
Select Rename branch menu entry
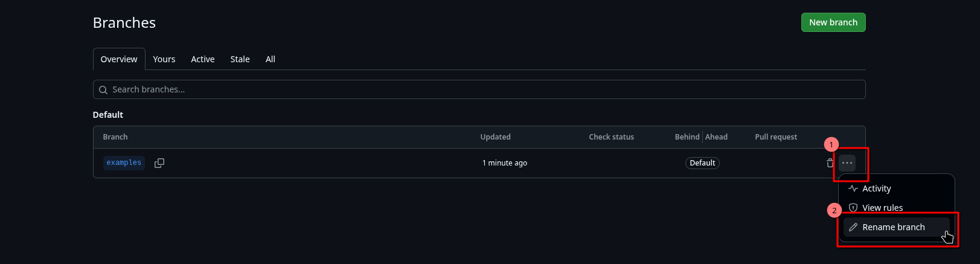click(897, 227)
